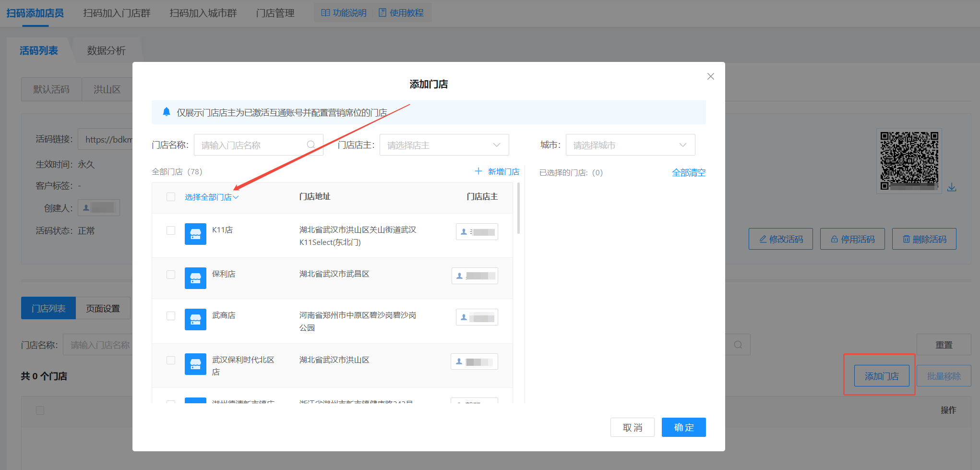Check the K11店 checkbox
Screen dimensions: 980x470
(171, 230)
